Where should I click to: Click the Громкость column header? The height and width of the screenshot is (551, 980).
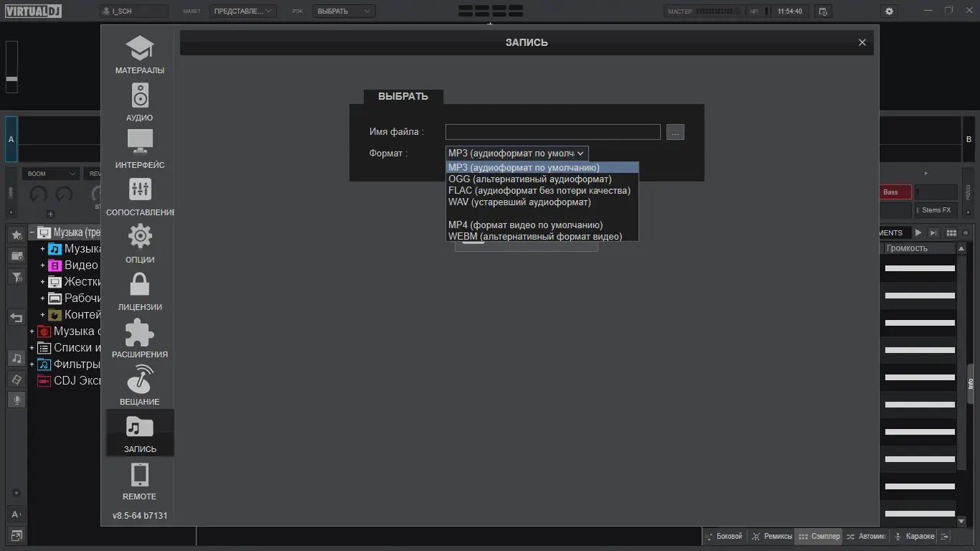coord(918,248)
